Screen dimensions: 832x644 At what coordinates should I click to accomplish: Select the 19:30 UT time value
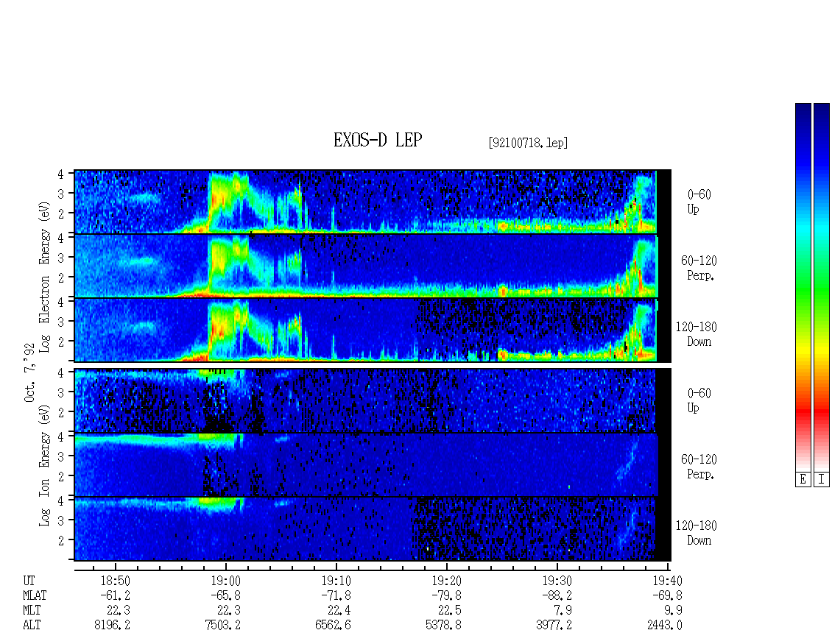coord(557,581)
